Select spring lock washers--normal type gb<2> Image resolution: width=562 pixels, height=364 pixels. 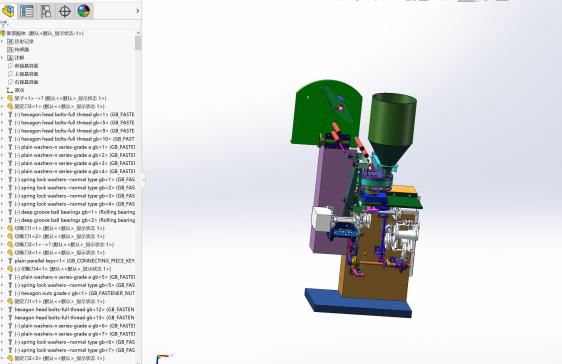click(x=71, y=188)
